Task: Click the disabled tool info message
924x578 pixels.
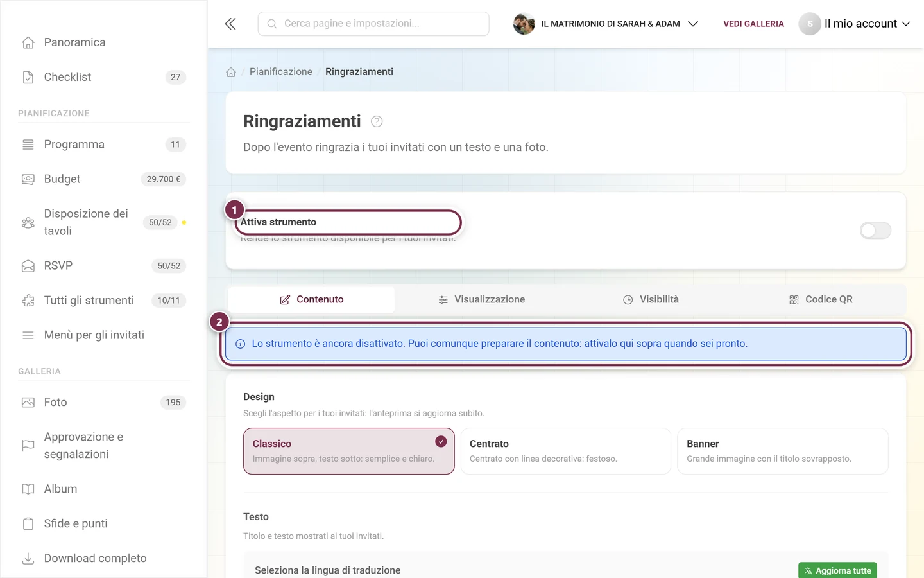Action: 566,344
